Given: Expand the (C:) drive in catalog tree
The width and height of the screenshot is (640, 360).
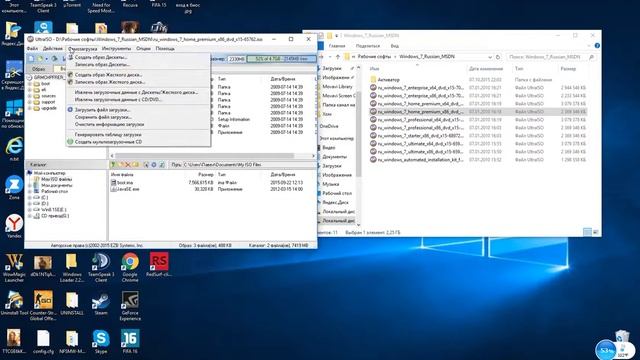Looking at the screenshot, I should tap(30, 198).
